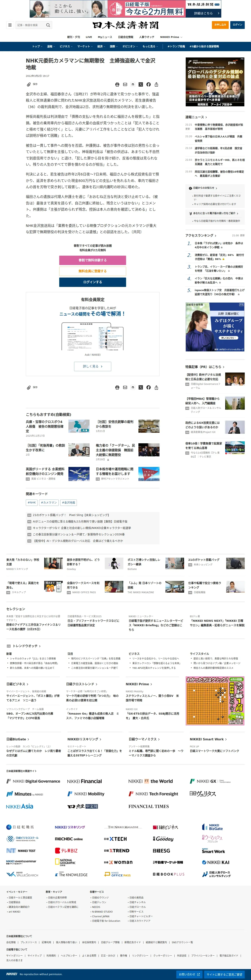Open the 日経Gooday logo
Image resolution: width=251 pixels, height=980 pixels.
163,839
